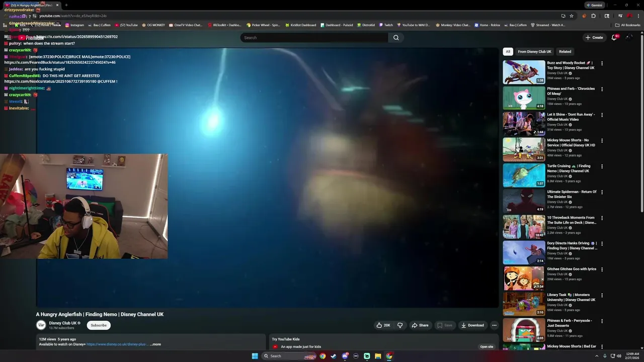Play 10 Throwback Moments Suite Life thumbnail
The height and width of the screenshot is (362, 644).
click(x=524, y=227)
